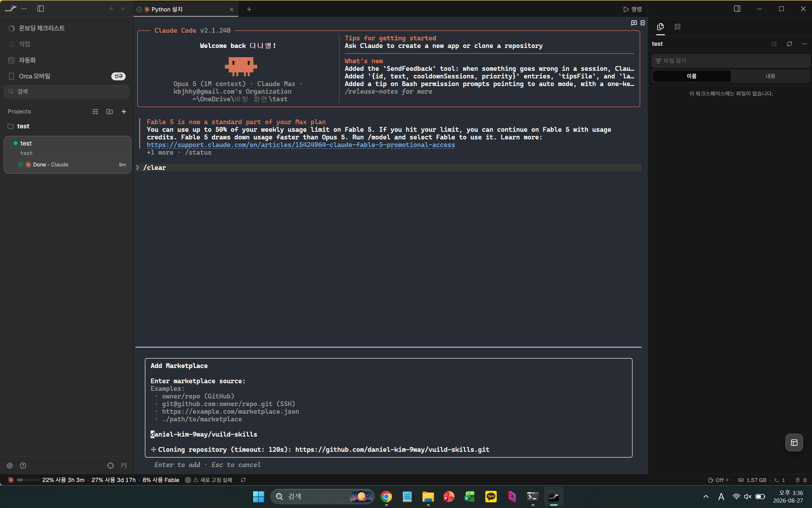Toggle the right sidebar panel
The image size is (812, 508).
pos(737,9)
